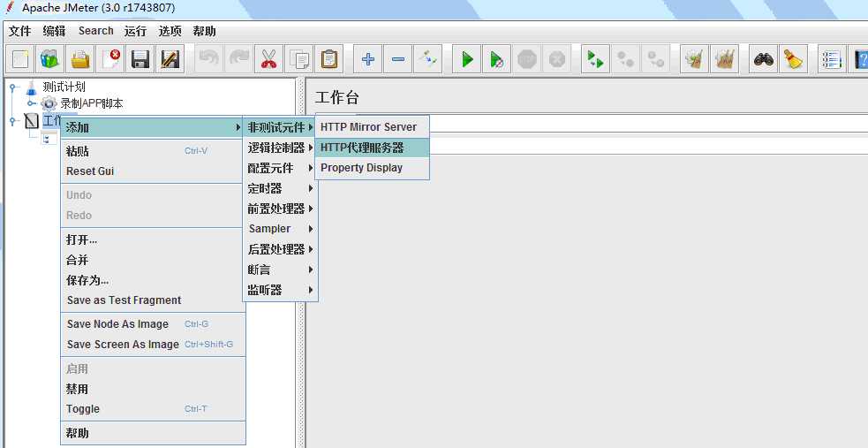Expand the 前置处理器 submenu
This screenshot has width=868, height=448.
click(280, 209)
